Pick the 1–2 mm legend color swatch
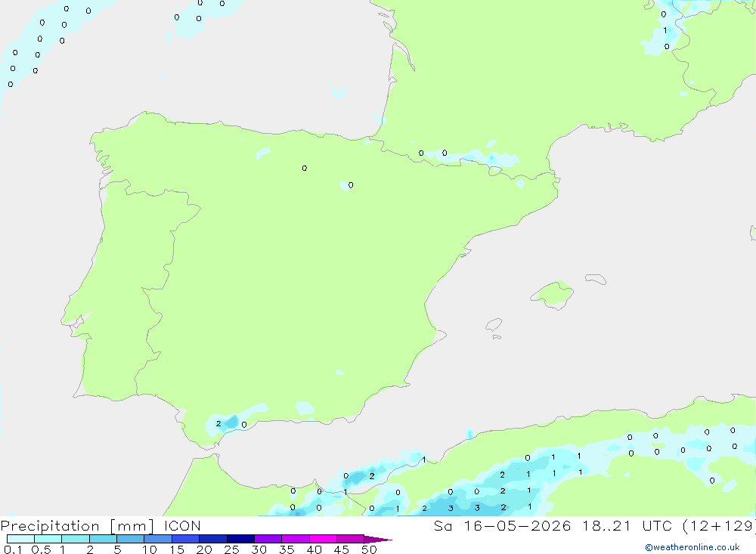 coord(75,539)
